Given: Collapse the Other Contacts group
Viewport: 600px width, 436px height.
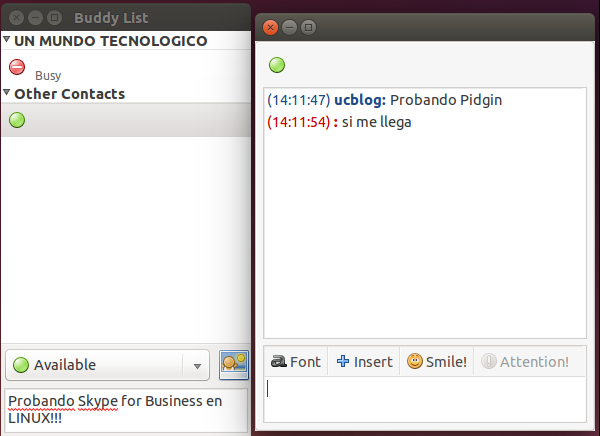Looking at the screenshot, I should [x=6, y=94].
